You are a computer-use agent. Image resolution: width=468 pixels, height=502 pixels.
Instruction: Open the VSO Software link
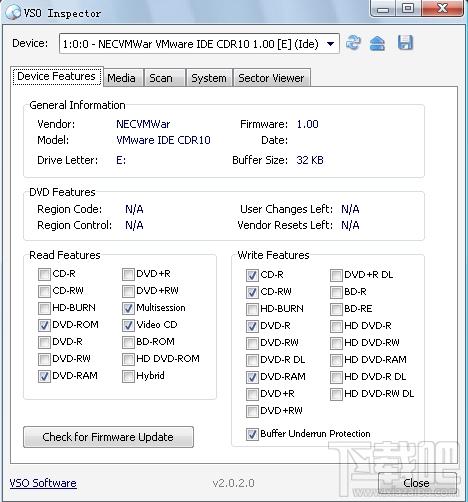[x=43, y=483]
